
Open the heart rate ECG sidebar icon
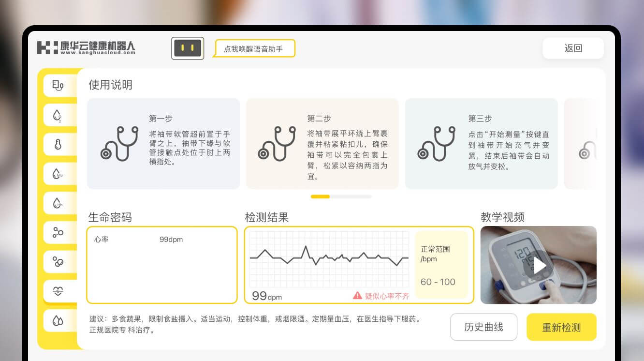[x=58, y=291]
